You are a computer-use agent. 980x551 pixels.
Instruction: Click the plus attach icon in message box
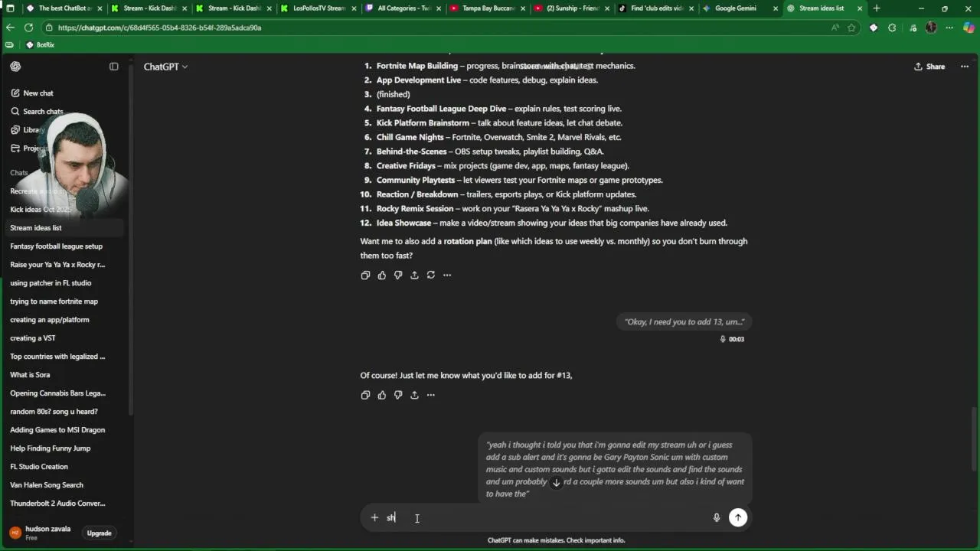tap(374, 518)
